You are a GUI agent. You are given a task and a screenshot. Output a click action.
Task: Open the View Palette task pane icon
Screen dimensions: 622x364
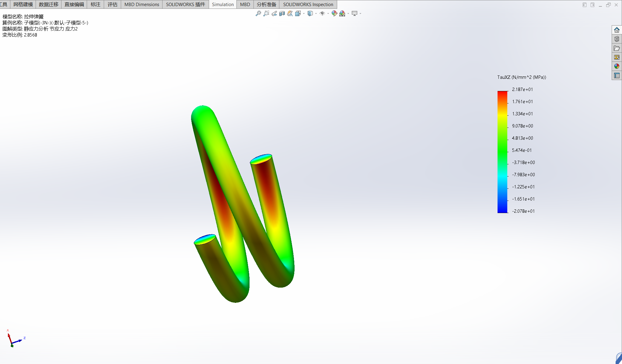click(x=617, y=57)
